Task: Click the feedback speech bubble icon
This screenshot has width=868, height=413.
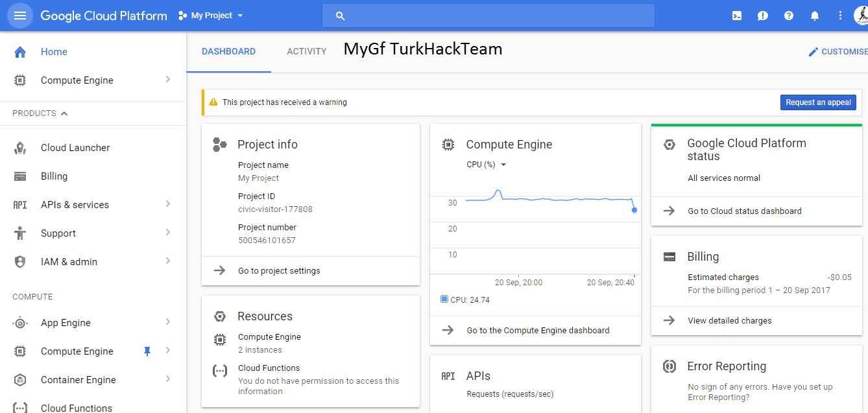Action: pos(762,15)
